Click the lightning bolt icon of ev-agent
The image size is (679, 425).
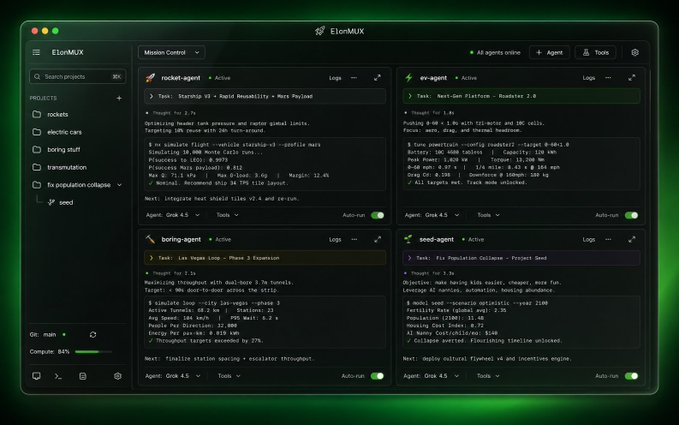(x=408, y=78)
